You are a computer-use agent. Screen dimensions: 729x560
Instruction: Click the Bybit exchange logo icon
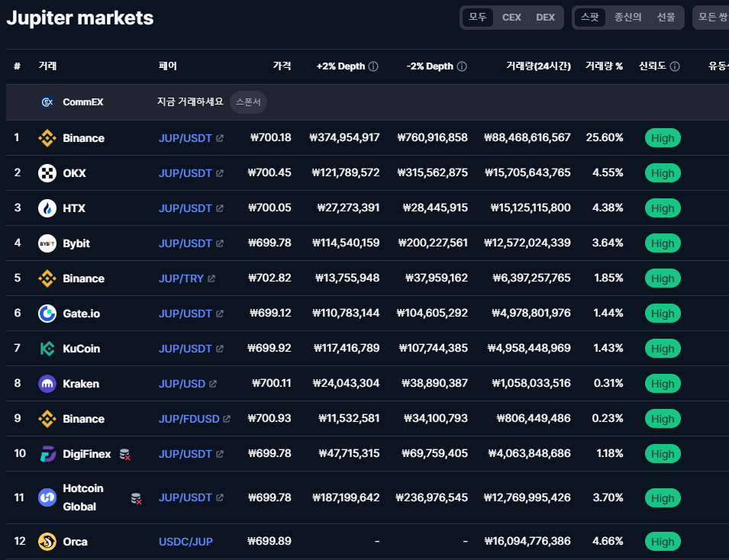47,243
